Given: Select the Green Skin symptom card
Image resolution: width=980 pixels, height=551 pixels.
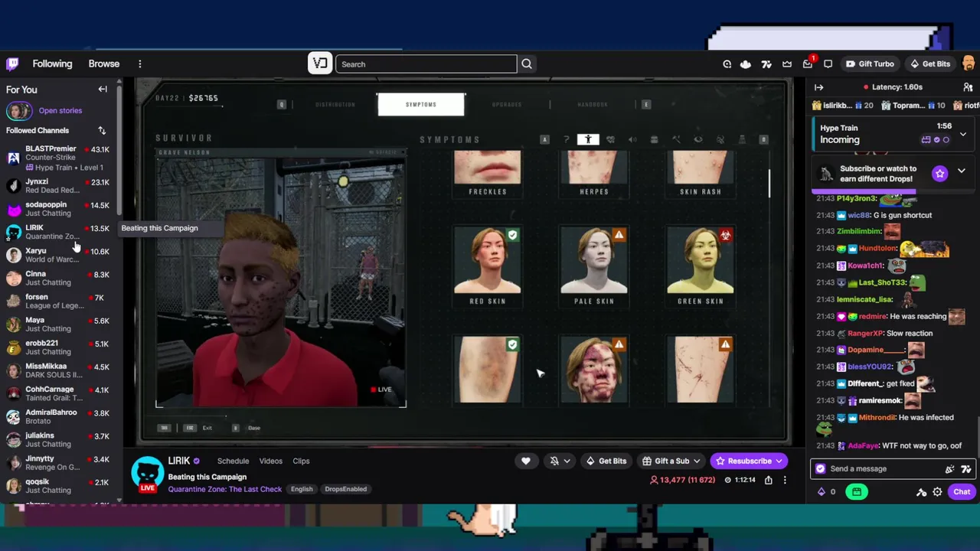Looking at the screenshot, I should click(701, 266).
